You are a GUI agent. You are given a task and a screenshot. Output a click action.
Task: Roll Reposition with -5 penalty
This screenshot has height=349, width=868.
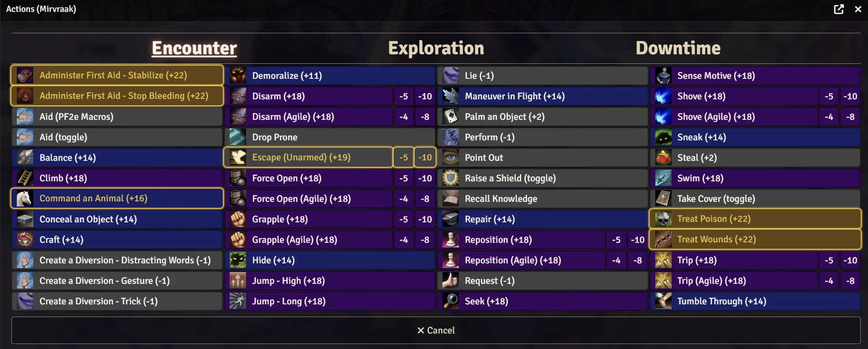tap(616, 240)
